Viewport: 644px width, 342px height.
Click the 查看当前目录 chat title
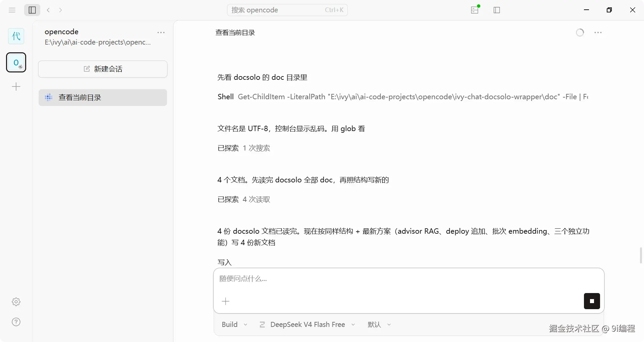235,33
